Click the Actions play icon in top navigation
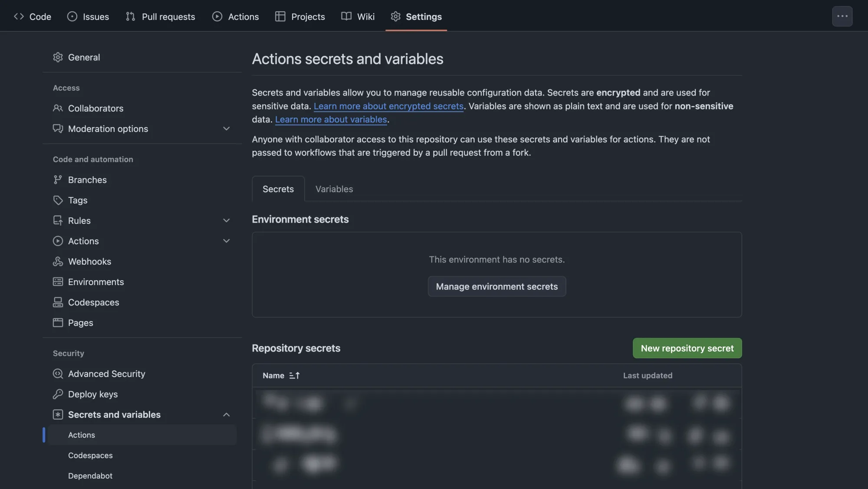The height and width of the screenshot is (489, 868). click(x=217, y=16)
